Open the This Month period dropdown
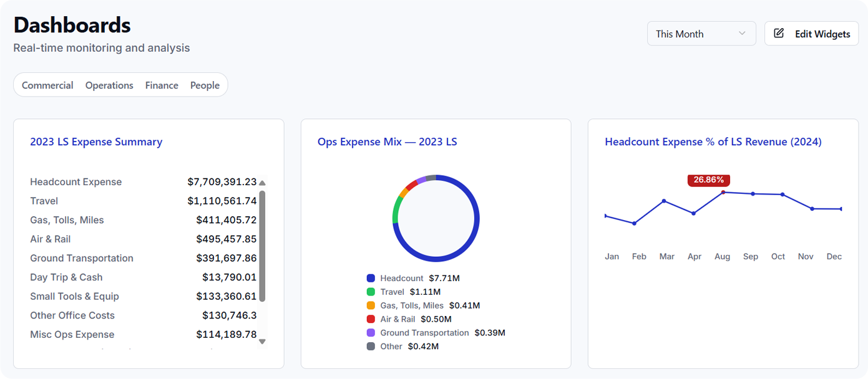 point(701,34)
